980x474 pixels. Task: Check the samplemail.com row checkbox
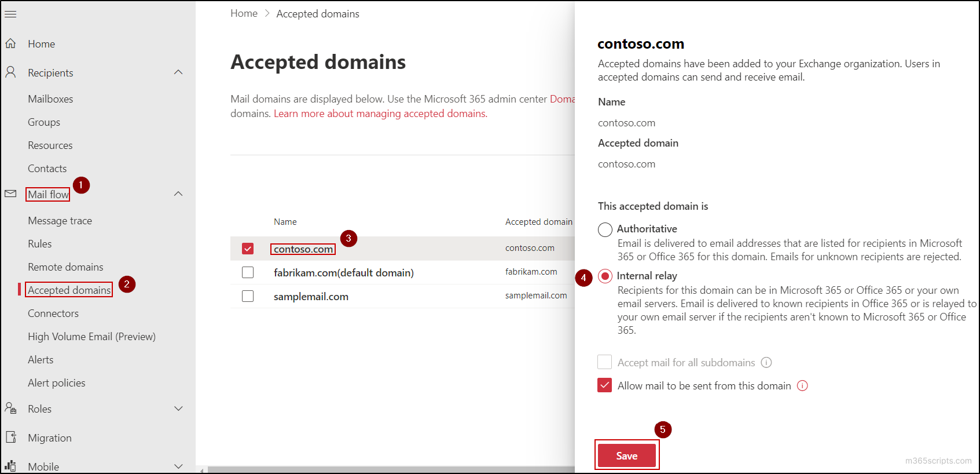click(248, 296)
